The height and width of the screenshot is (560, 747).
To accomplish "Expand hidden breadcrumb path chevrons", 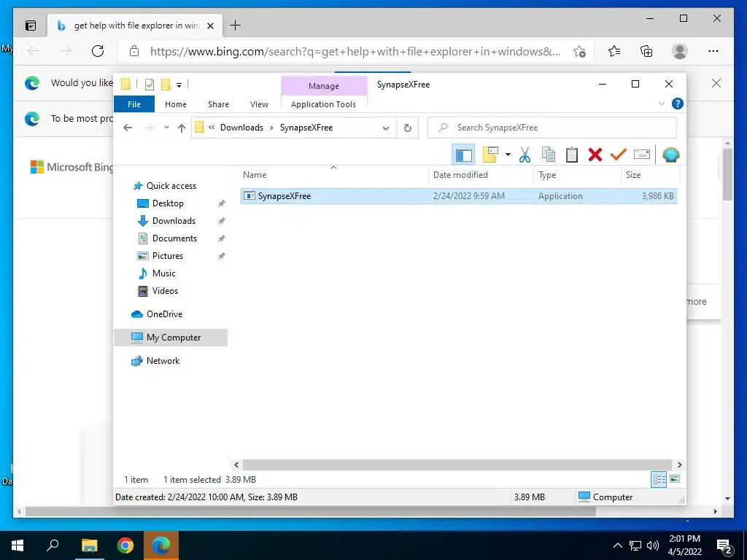I will coord(212,128).
